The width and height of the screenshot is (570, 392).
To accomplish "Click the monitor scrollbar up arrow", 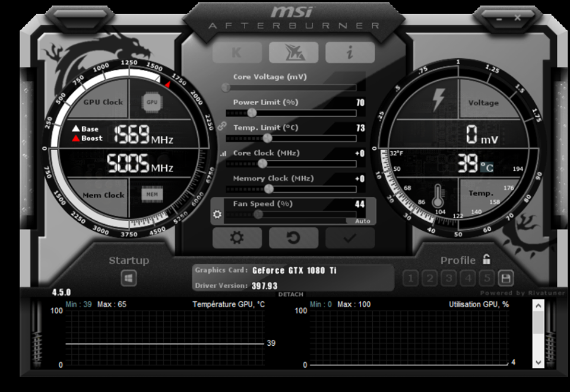I will pos(539,305).
